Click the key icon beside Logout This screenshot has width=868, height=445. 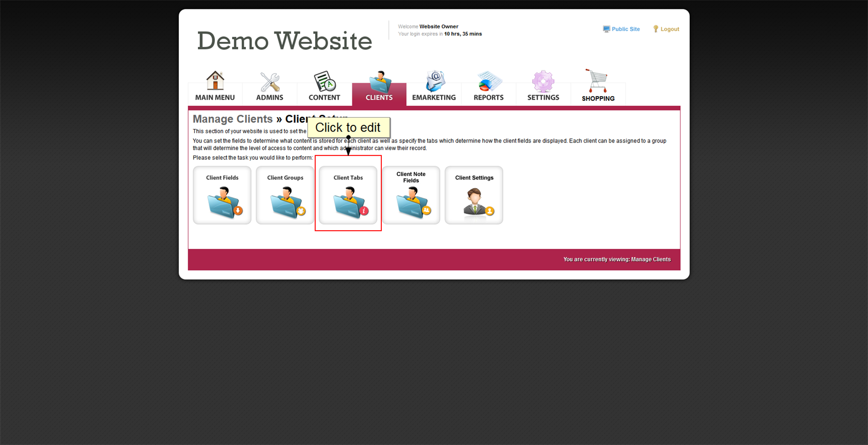point(656,29)
